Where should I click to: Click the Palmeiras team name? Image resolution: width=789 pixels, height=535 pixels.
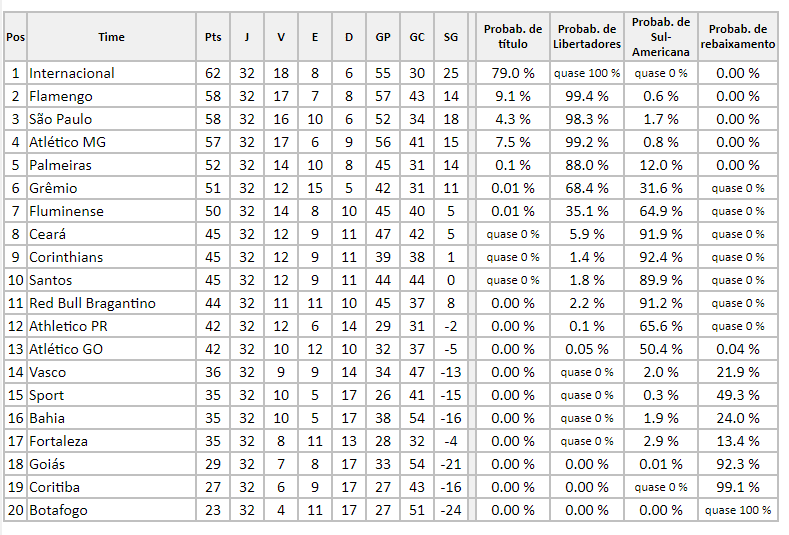pos(60,165)
